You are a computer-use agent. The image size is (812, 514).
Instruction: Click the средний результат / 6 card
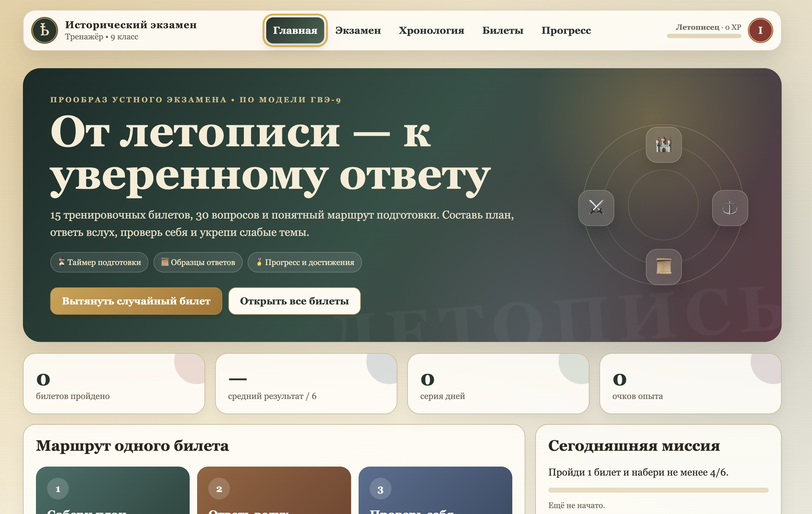click(x=306, y=383)
